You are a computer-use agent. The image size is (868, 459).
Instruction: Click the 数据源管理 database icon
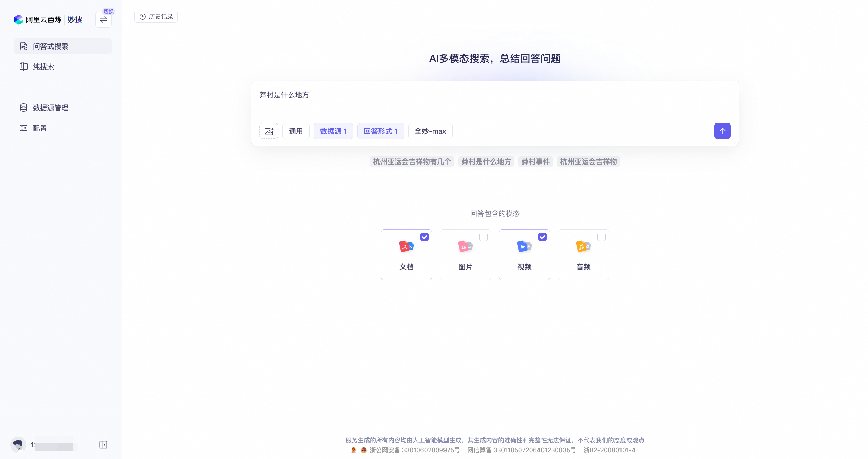[x=24, y=108]
